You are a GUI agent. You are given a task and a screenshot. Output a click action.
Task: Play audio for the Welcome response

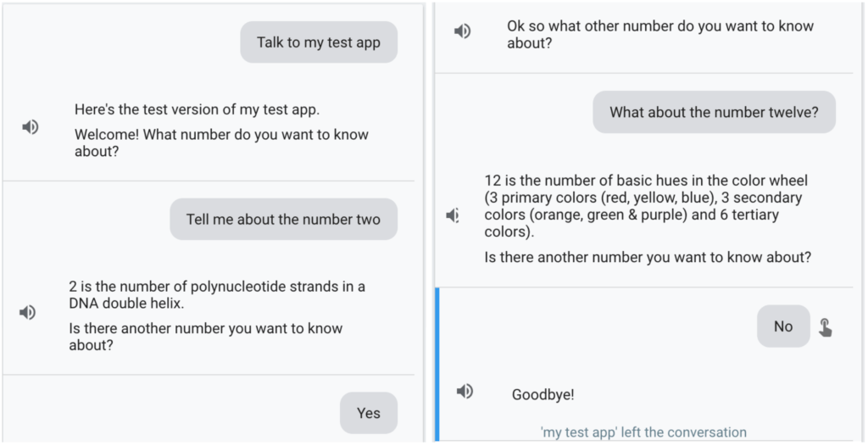[31, 127]
